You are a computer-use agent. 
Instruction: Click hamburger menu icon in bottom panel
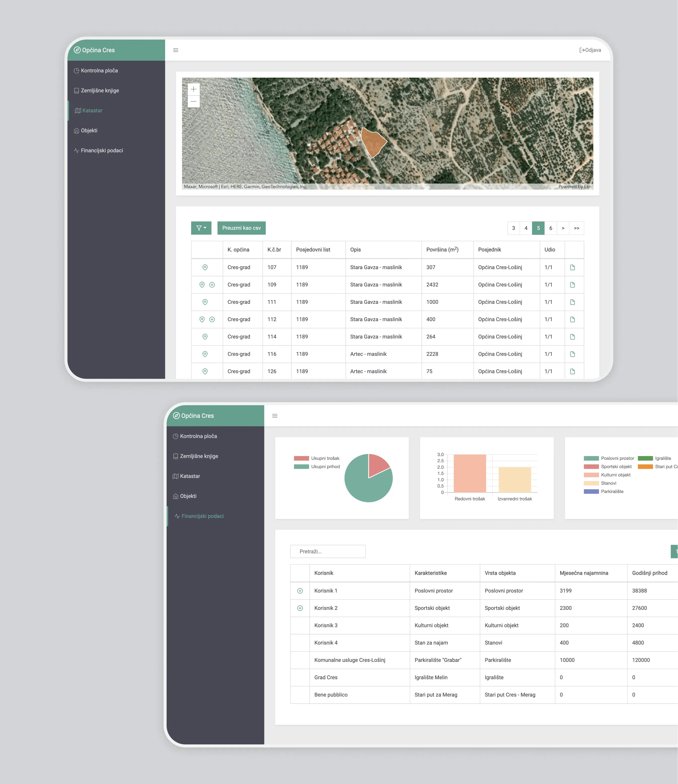coord(275,415)
